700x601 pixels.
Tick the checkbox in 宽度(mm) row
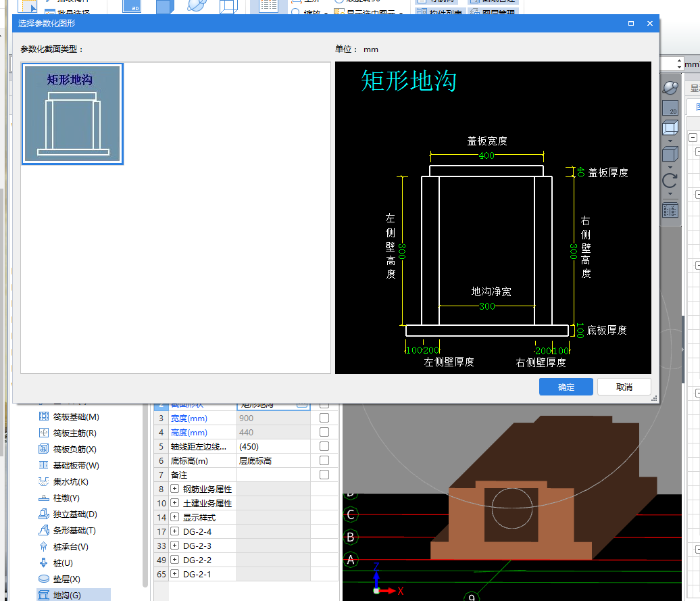324,418
